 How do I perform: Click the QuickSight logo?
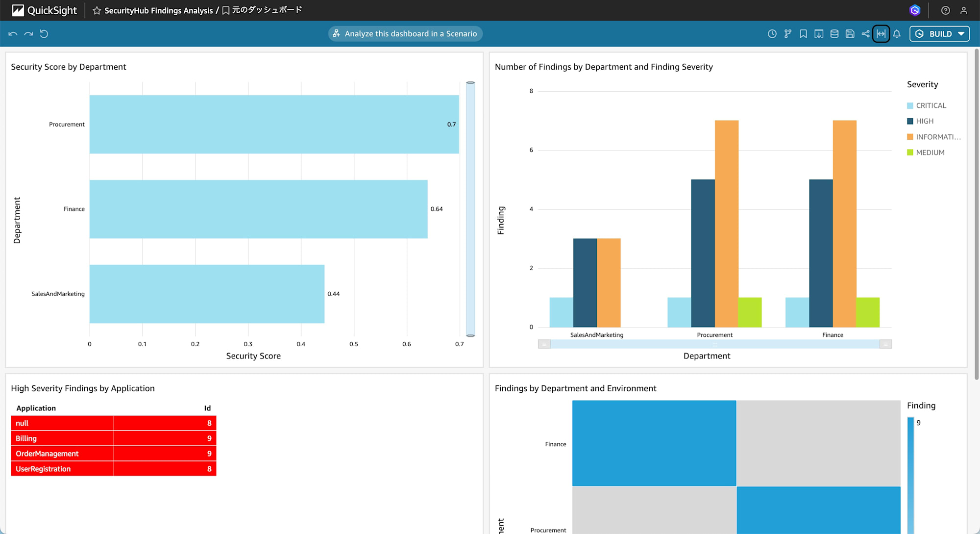[x=44, y=10]
